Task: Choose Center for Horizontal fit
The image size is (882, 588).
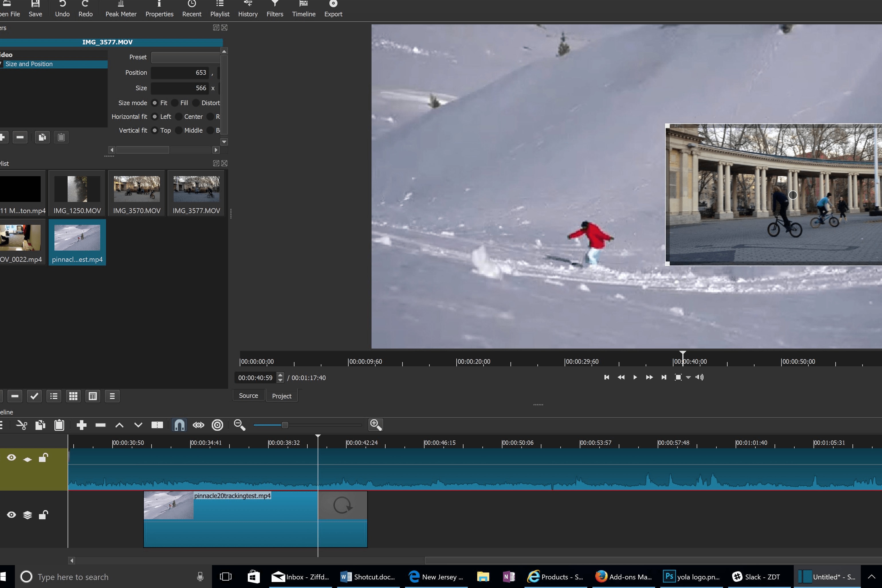Action: pyautogui.click(x=179, y=117)
